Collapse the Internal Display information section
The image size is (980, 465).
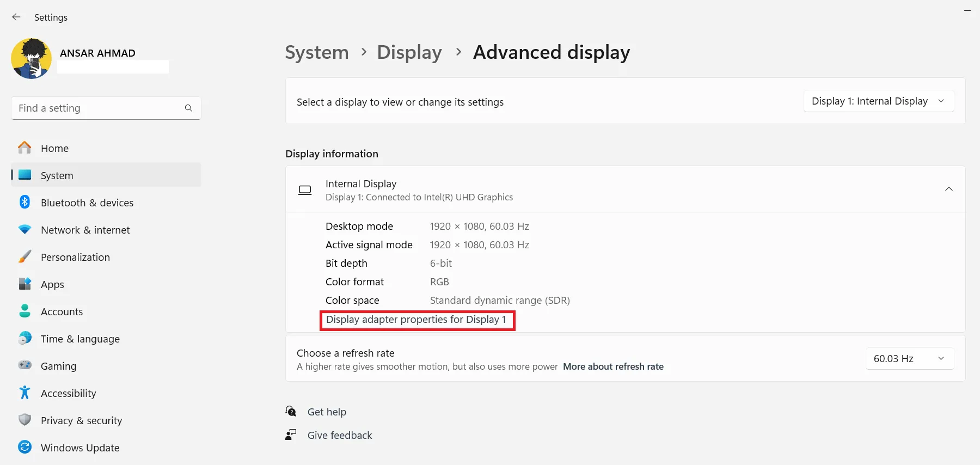tap(948, 189)
